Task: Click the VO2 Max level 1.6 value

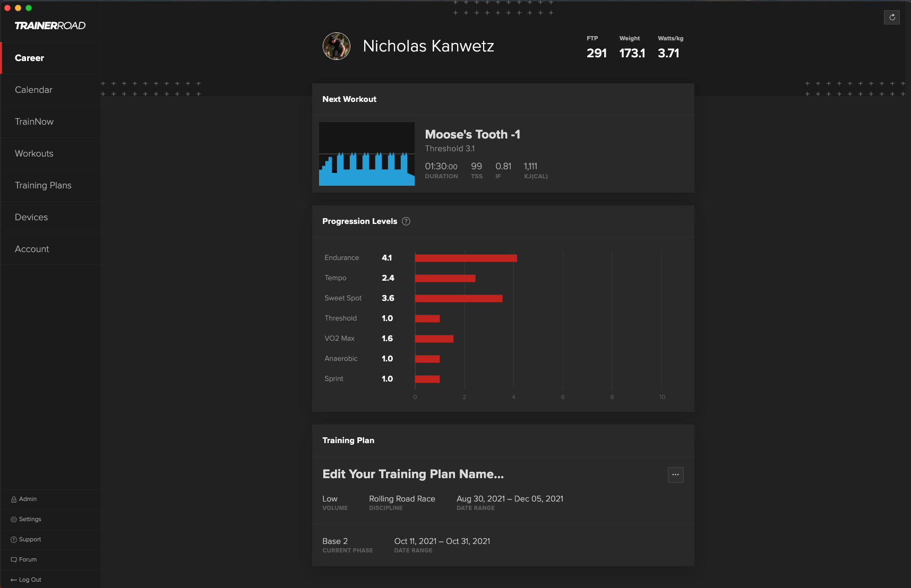Action: (x=388, y=339)
